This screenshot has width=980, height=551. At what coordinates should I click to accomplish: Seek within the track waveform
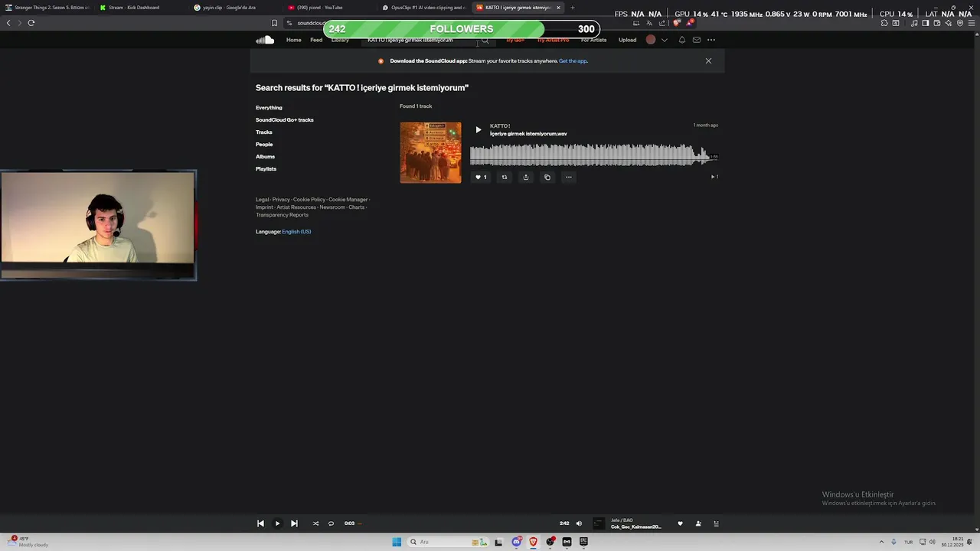tap(593, 155)
